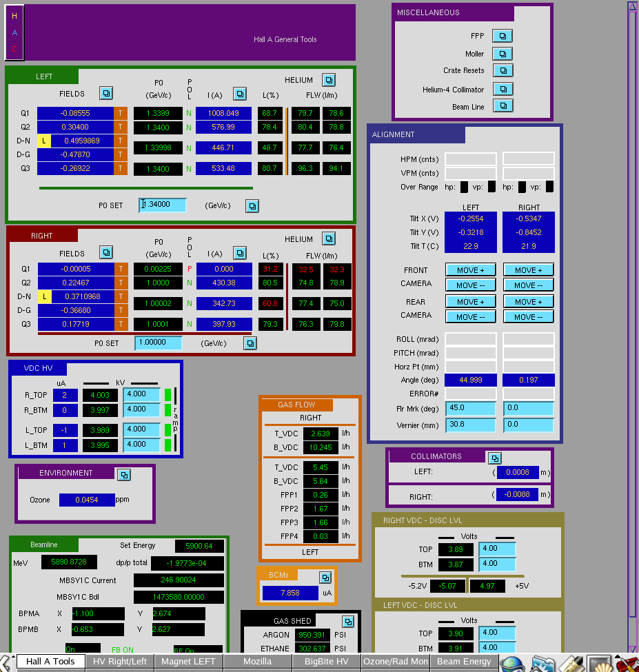Open the Beam Line related display
Screen dimensions: 639x672
tap(503, 106)
